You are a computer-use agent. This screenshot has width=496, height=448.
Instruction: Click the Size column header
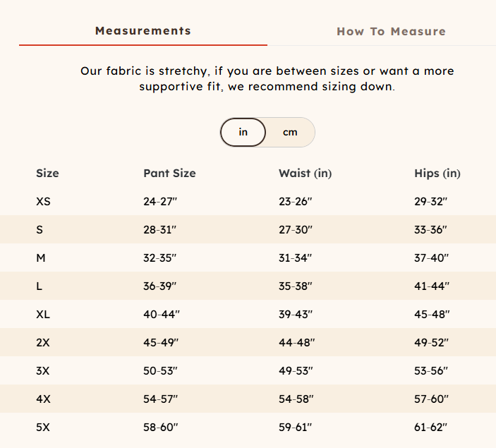pyautogui.click(x=47, y=174)
